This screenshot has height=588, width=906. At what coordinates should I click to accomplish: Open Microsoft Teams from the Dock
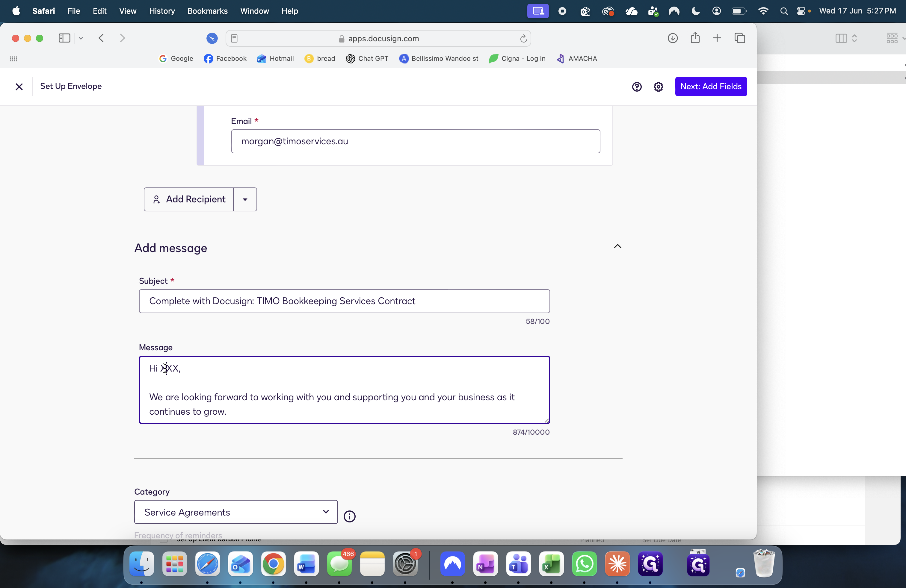[x=518, y=563]
